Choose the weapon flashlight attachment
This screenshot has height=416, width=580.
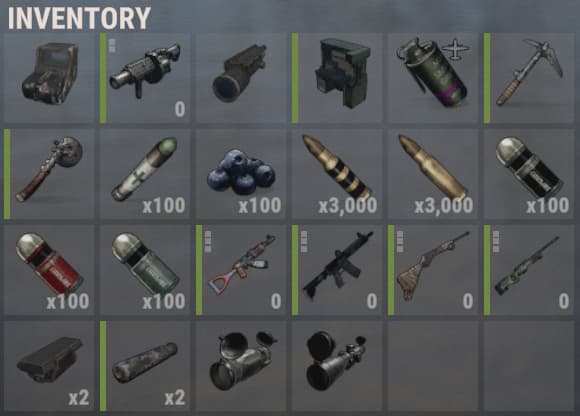tap(241, 78)
